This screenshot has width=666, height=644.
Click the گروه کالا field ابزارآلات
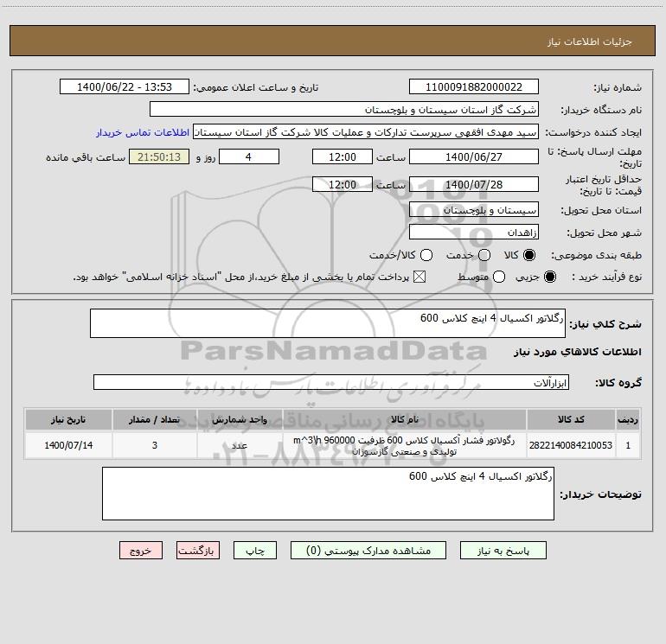point(331,382)
